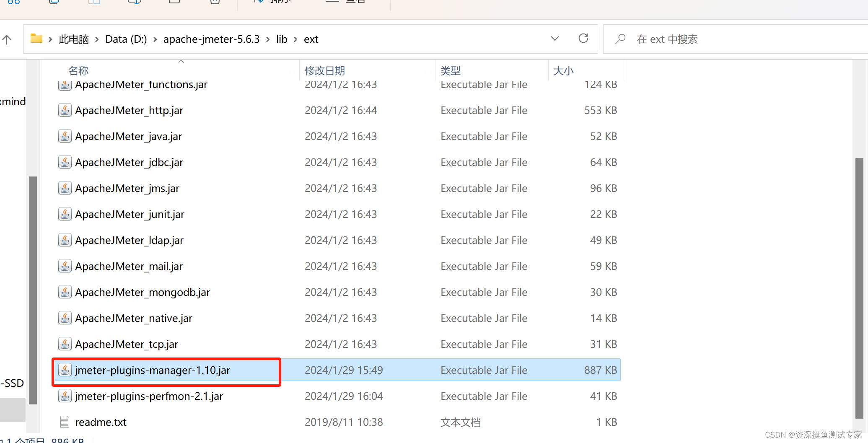
Task: Expand the chevron after apache-jmeter-5.6.3
Action: [268, 39]
